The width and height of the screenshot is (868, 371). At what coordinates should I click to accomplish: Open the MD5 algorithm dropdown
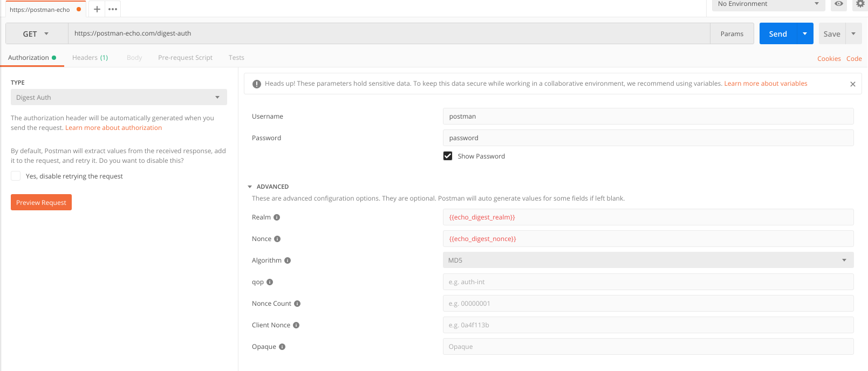(648, 260)
